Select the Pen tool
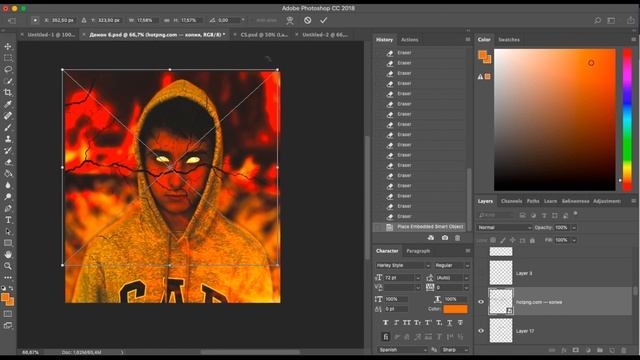 point(8,208)
